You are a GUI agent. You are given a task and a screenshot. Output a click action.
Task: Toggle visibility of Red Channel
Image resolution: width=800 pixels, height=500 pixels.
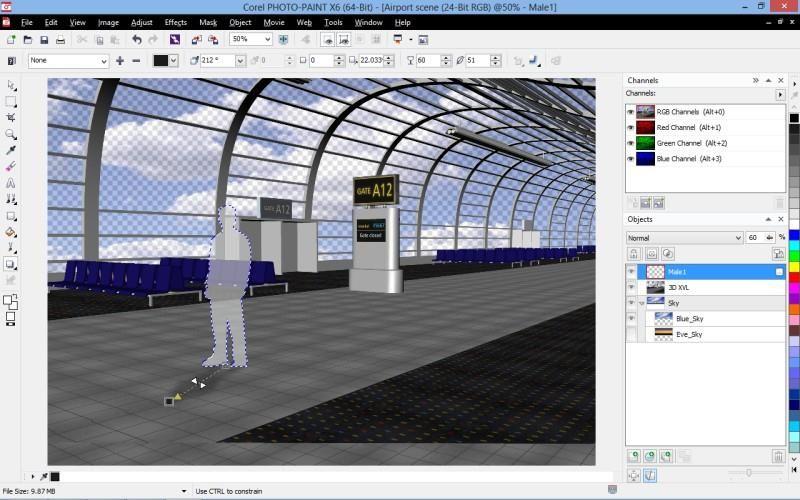(631, 128)
